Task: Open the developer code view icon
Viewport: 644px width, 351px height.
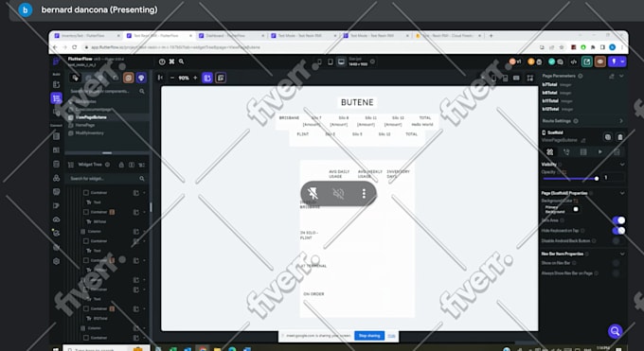Action: [574, 61]
